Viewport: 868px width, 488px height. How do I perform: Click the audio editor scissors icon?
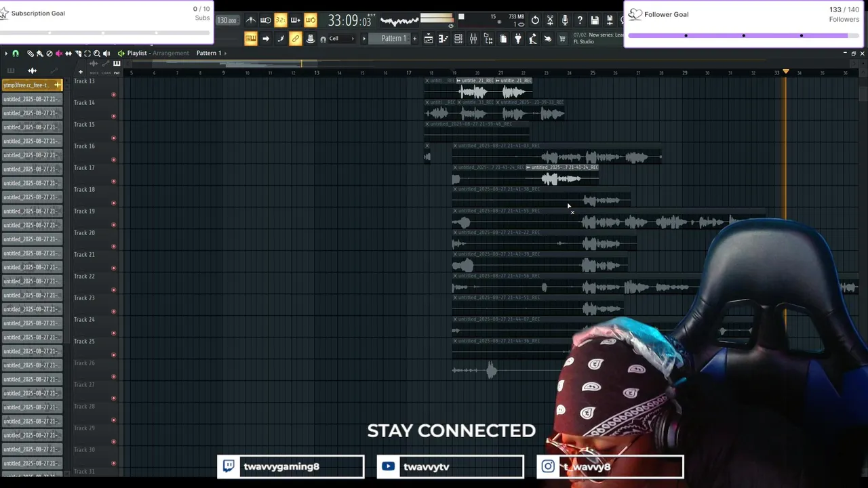[550, 20]
